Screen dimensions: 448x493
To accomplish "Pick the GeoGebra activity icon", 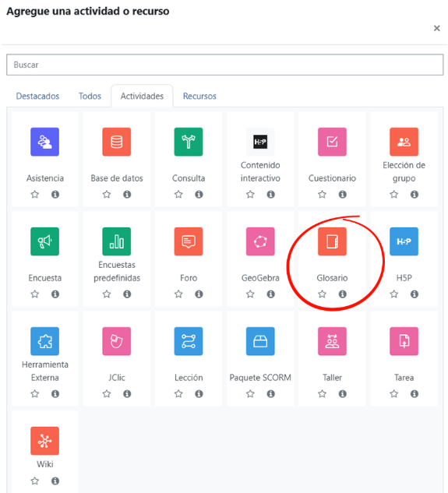I will (x=260, y=241).
